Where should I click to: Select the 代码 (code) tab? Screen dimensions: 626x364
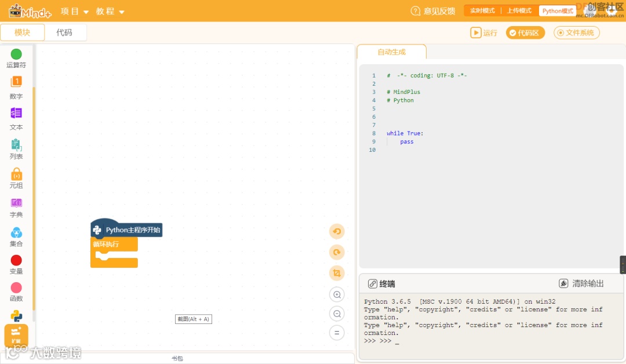tap(65, 32)
